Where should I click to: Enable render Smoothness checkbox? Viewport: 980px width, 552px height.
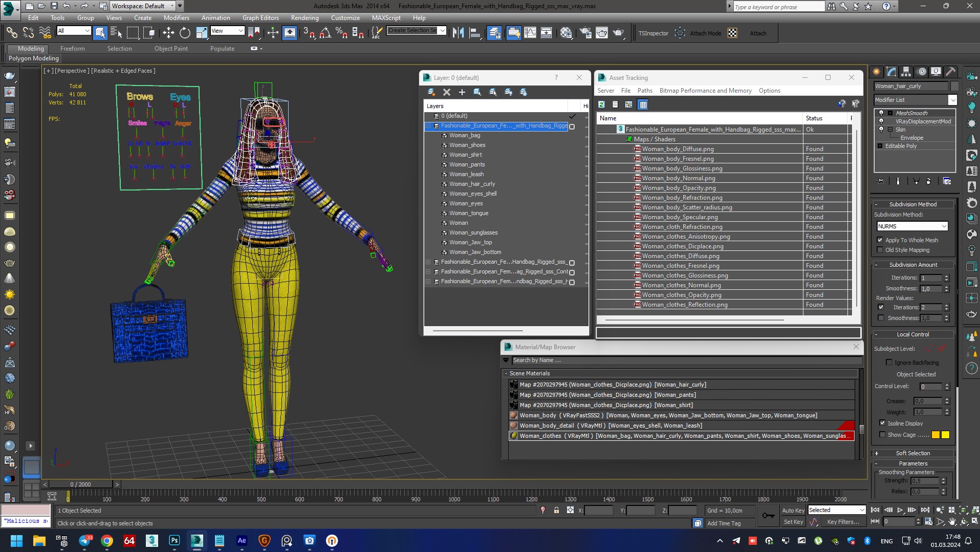[881, 318]
